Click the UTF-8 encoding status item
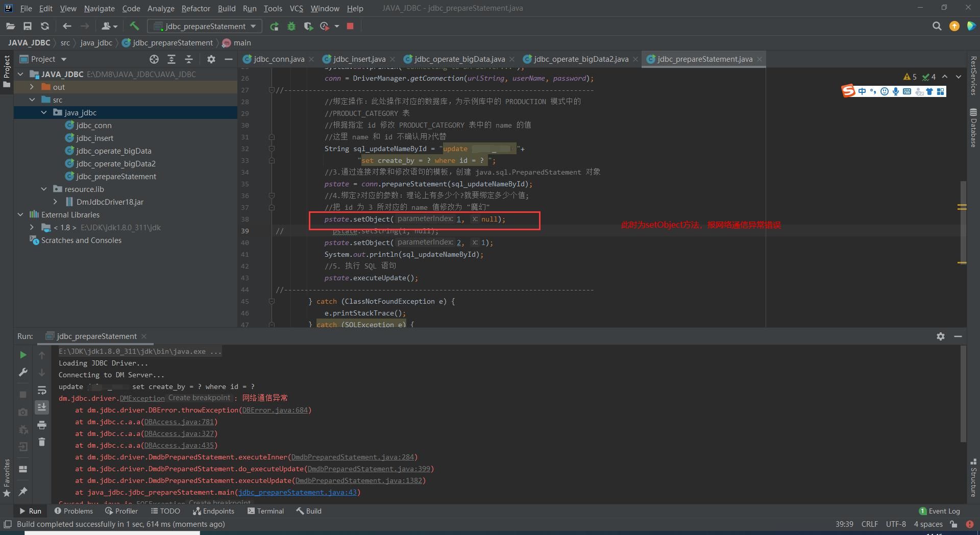The width and height of the screenshot is (980, 535). point(896,524)
